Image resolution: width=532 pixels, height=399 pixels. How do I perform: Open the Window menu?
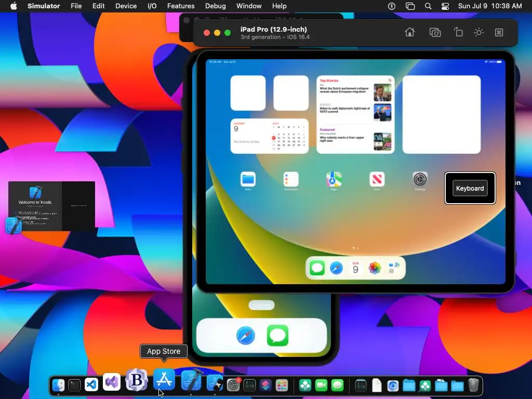coord(249,6)
